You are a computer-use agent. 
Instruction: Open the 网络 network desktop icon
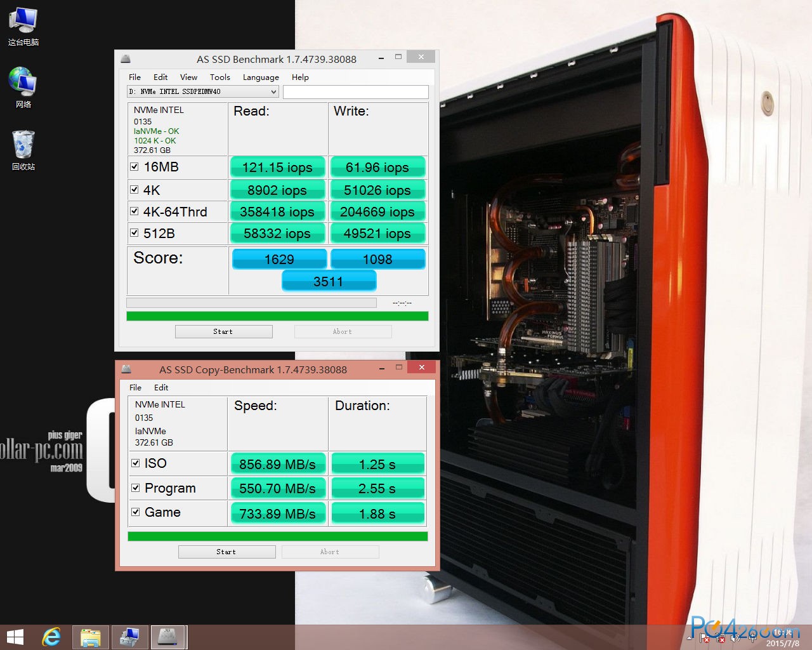click(23, 88)
